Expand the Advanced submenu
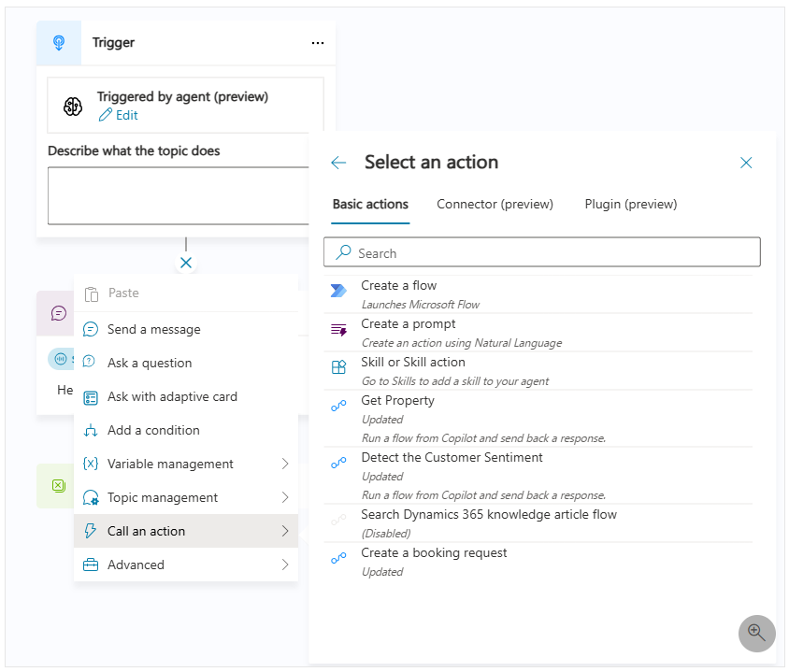Screen dimensions: 789x672 285,565
